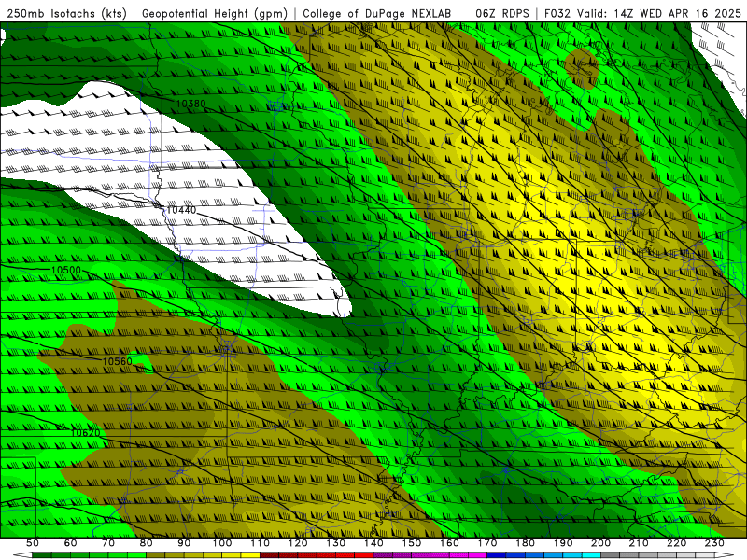Viewport: 747px width, 560px height.
Task: Click the 130 value on the color scale
Action: pos(336,543)
